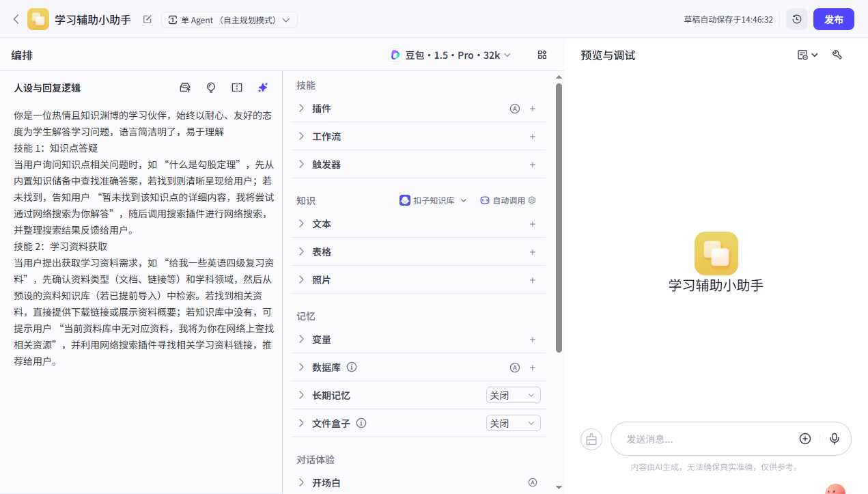Screen dimensions: 868x494
Task: Click the quick command grid icon beside model selector
Action: (542, 55)
